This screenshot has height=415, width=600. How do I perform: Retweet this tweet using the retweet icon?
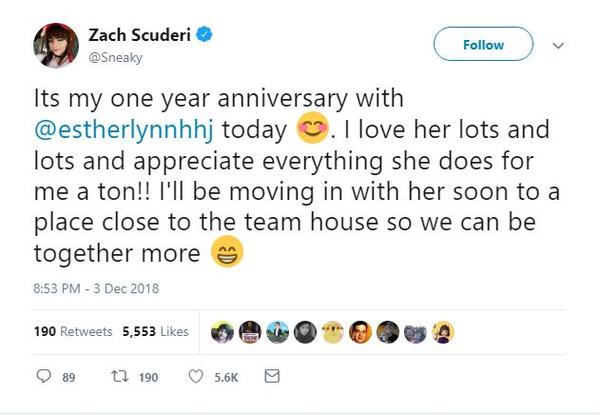point(121,376)
